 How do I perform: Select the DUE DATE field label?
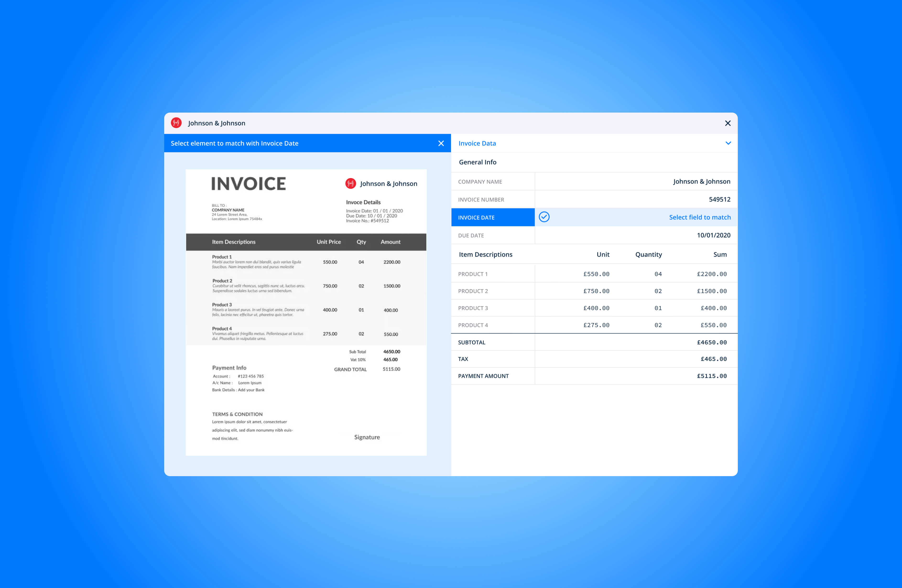pos(471,235)
